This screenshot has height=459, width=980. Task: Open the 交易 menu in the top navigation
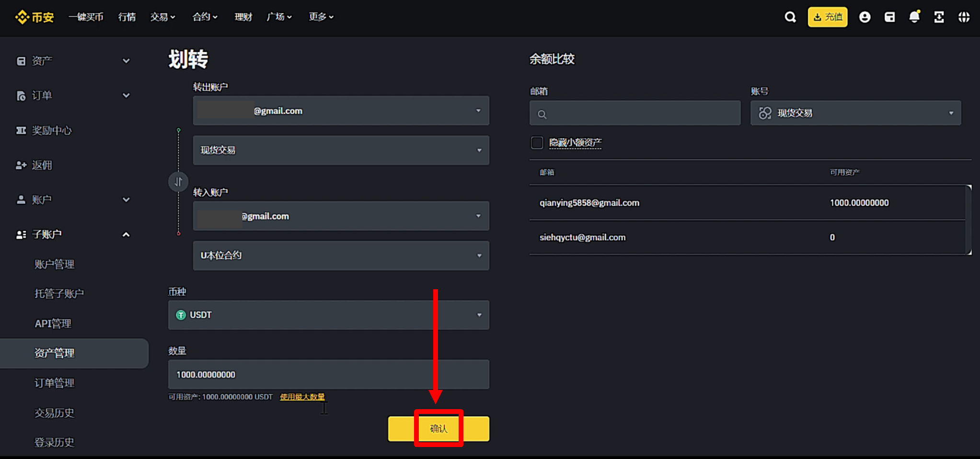click(162, 17)
